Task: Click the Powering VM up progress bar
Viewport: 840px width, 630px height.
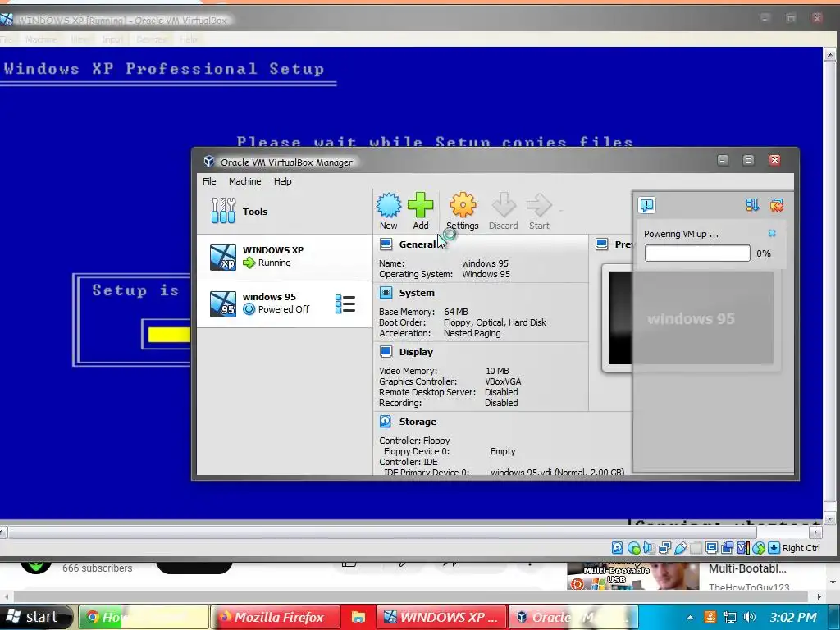Action: tap(697, 253)
